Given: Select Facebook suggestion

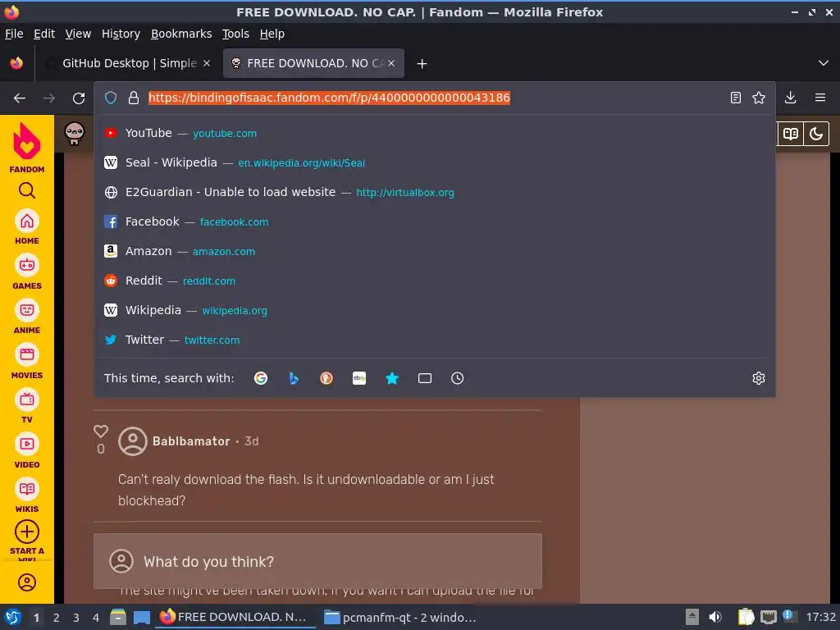Looking at the screenshot, I should (435, 221).
